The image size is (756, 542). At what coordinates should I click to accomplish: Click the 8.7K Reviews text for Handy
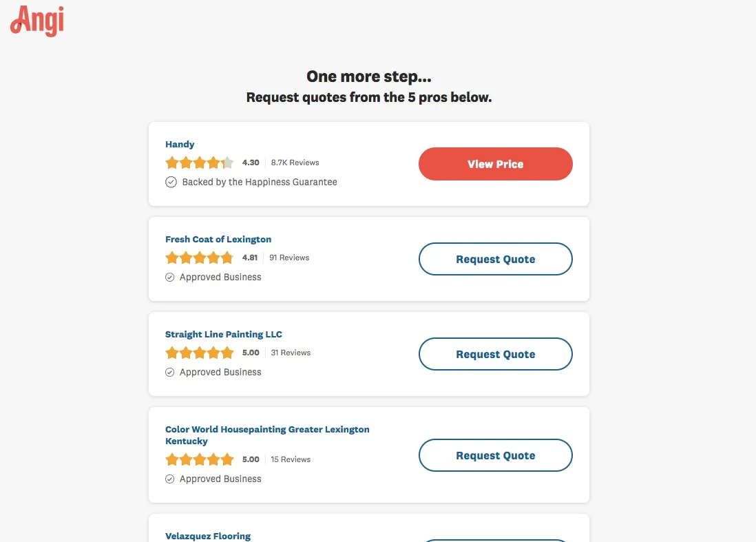295,163
